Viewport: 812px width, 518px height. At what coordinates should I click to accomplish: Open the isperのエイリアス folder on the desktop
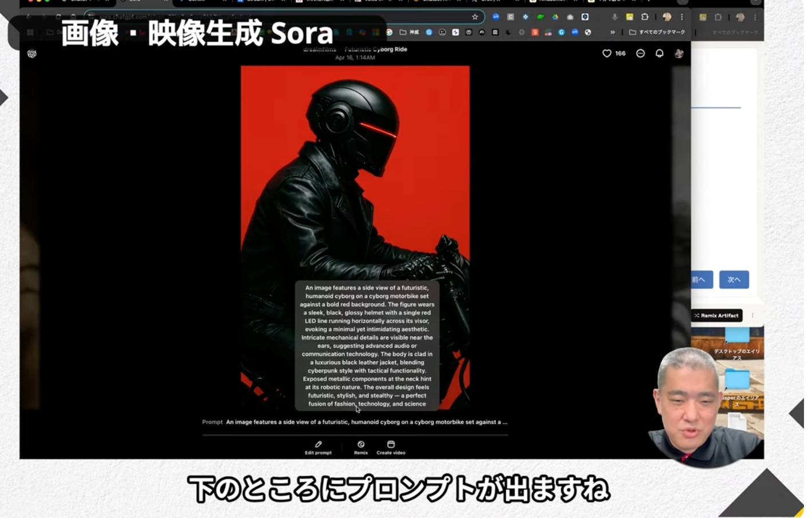click(x=738, y=388)
